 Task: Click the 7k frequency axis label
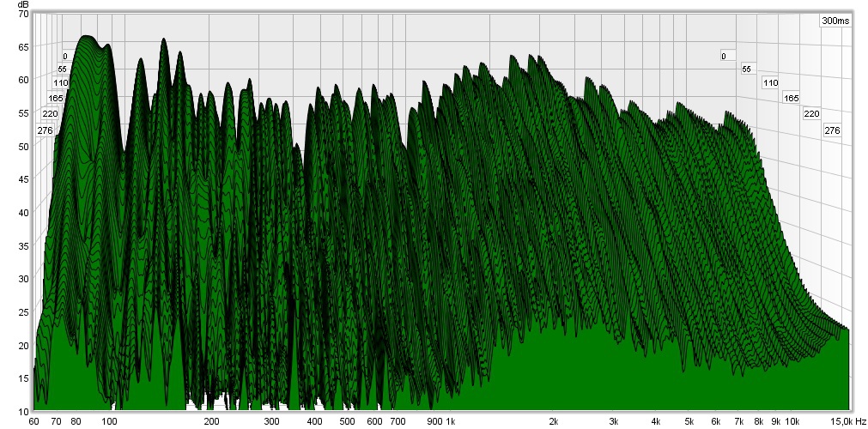click(739, 421)
